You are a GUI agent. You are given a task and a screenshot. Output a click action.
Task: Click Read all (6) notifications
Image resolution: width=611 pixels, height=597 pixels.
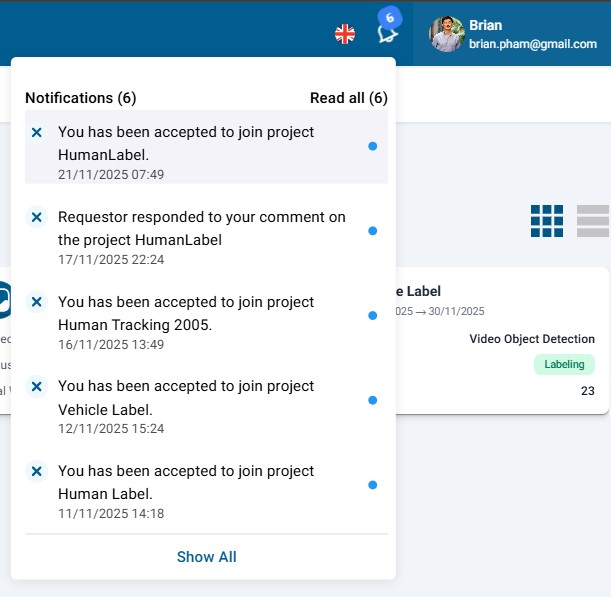348,98
